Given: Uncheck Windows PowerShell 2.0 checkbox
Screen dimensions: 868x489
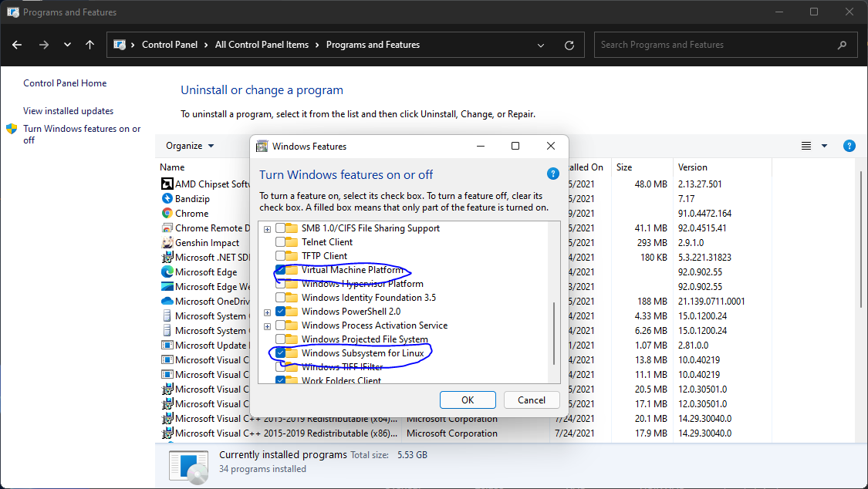Looking at the screenshot, I should [280, 312].
